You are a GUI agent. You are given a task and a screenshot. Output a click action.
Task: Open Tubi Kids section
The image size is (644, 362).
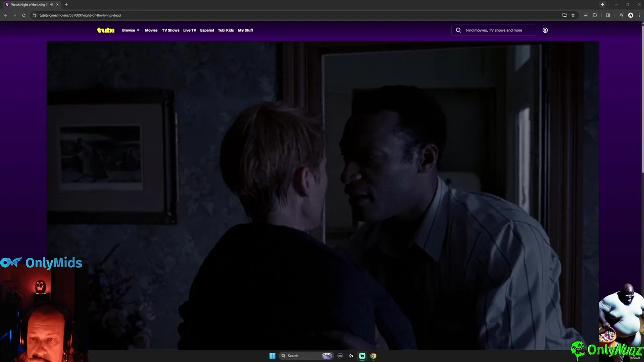(226, 30)
